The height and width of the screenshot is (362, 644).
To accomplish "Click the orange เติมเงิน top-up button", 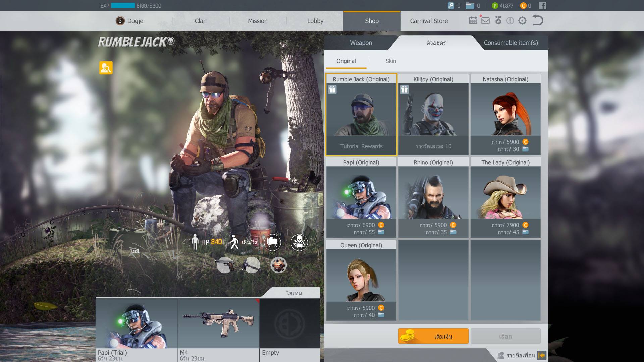I will [433, 336].
